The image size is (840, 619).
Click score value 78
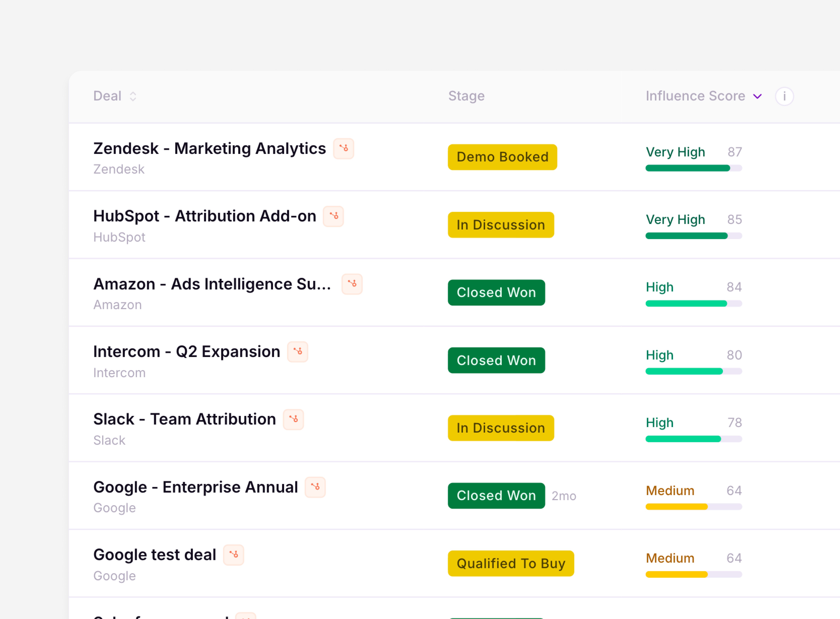pyautogui.click(x=735, y=423)
